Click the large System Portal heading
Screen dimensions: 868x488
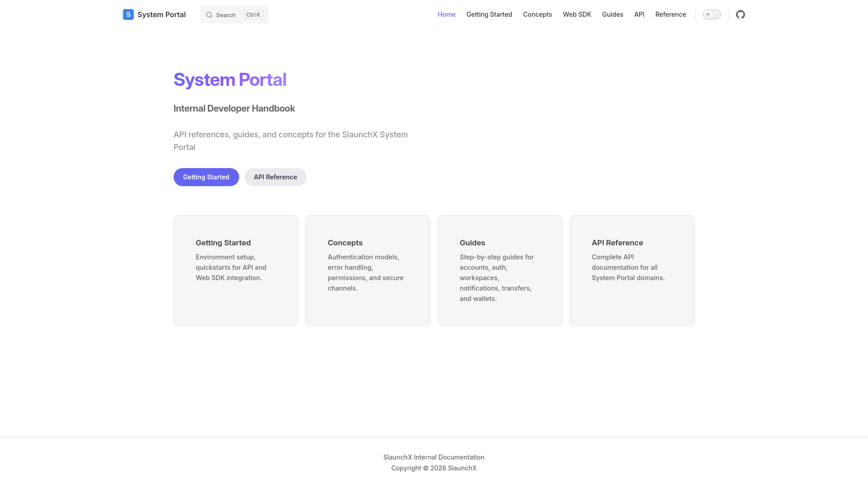[230, 80]
